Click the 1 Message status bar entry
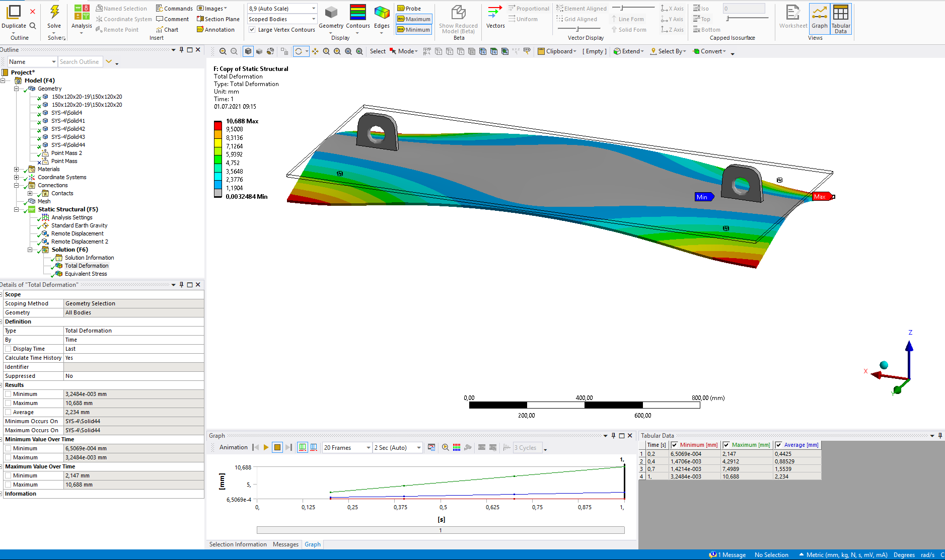945x560 pixels. 728,555
